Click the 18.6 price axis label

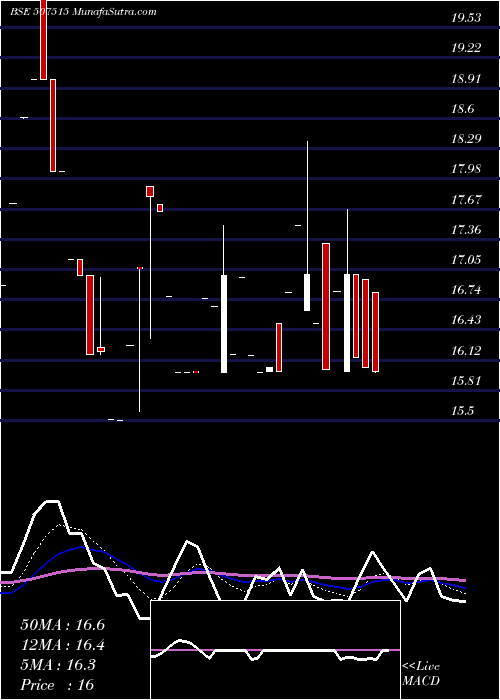pos(463,109)
